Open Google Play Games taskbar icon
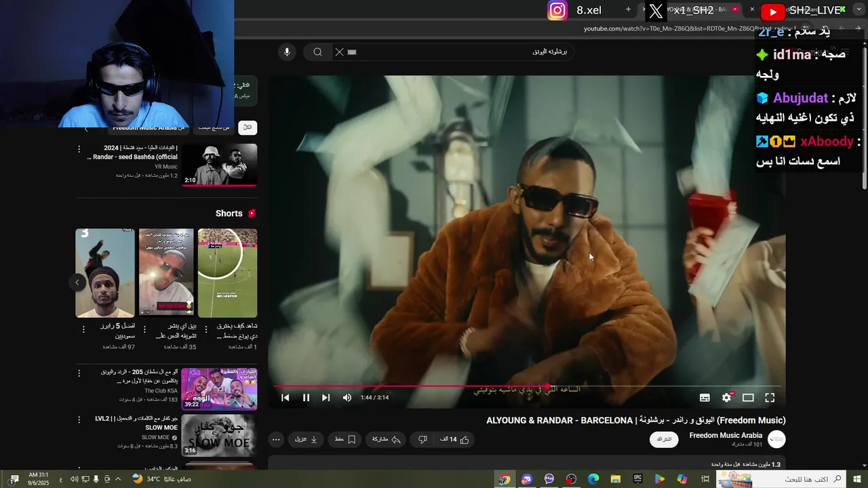 [659, 479]
